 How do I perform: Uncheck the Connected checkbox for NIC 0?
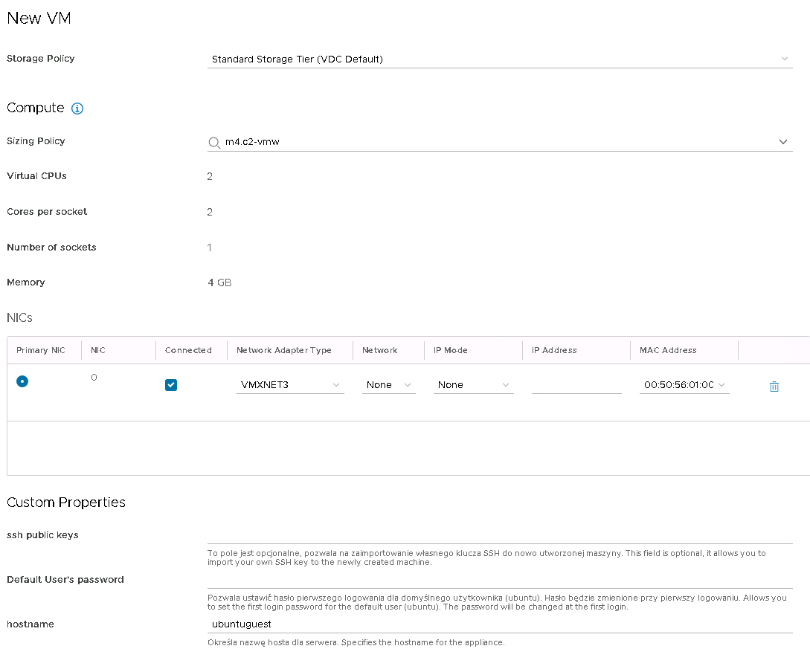click(171, 385)
